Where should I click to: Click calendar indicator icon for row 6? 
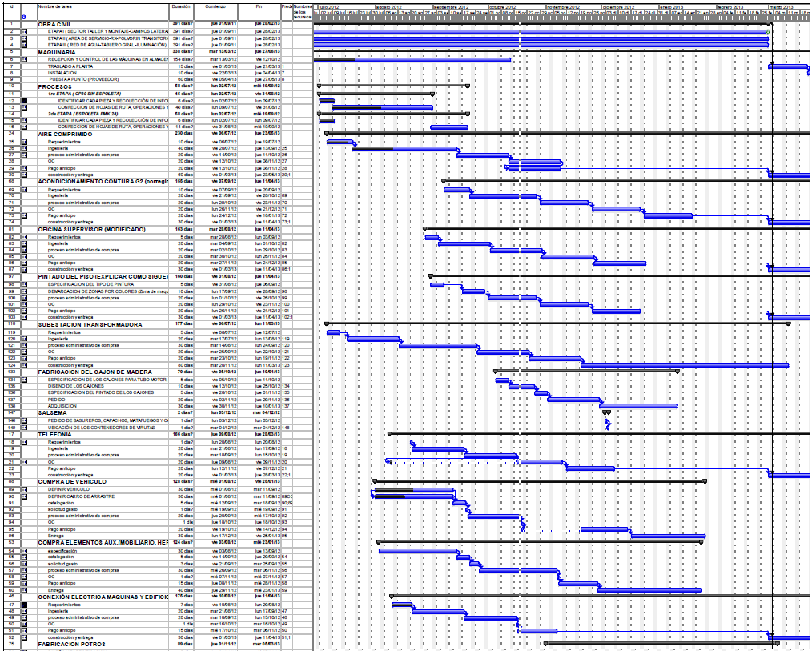[24, 59]
